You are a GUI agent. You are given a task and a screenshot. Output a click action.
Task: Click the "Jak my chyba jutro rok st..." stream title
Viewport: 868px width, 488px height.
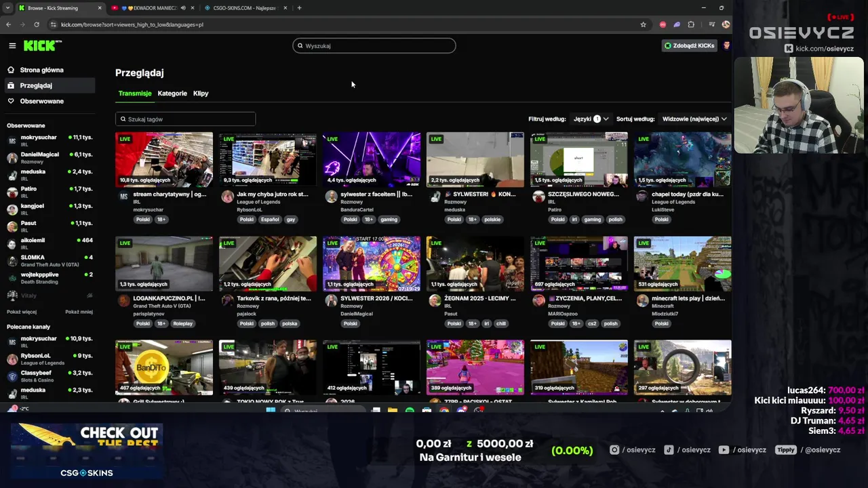pyautogui.click(x=273, y=195)
